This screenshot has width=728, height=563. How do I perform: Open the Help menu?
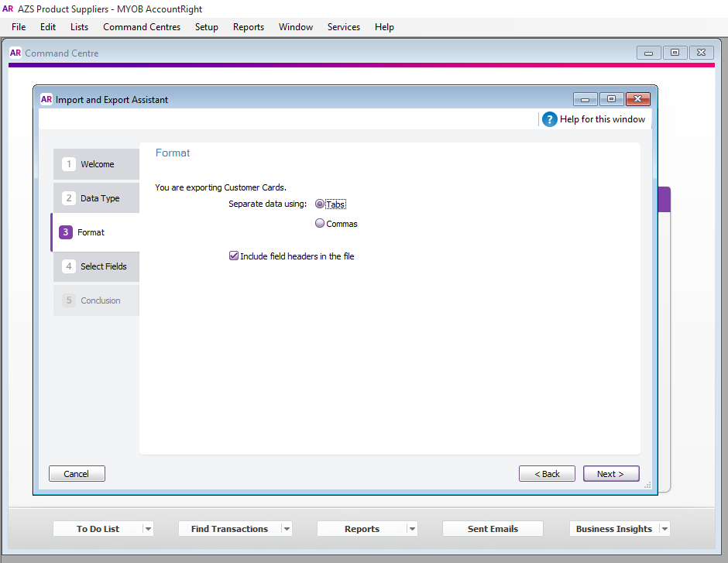pyautogui.click(x=384, y=27)
